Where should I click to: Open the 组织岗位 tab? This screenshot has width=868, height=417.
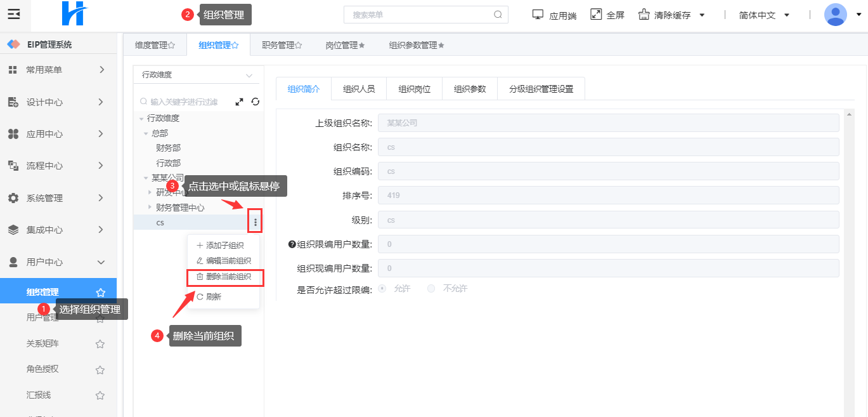click(x=415, y=89)
